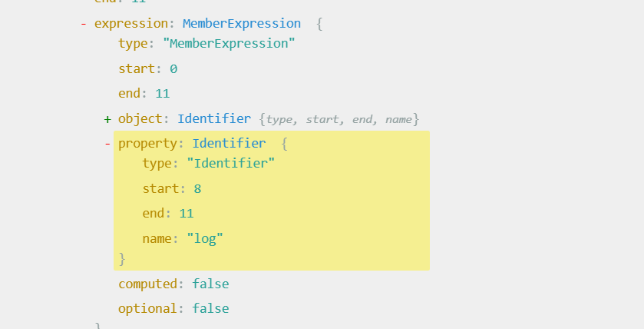
Task: Collapse the property node using its minus toggle
Action: pyautogui.click(x=107, y=144)
